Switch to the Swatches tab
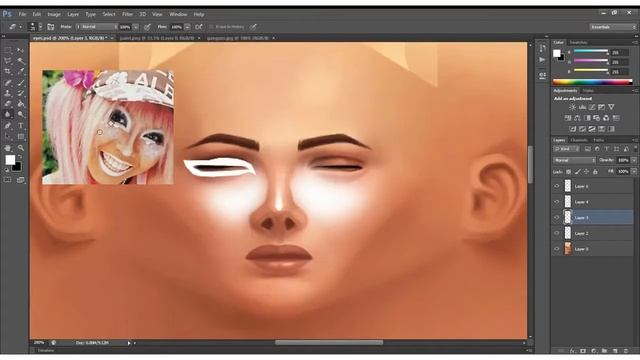Viewport: 640px width, 360px height. click(x=578, y=42)
